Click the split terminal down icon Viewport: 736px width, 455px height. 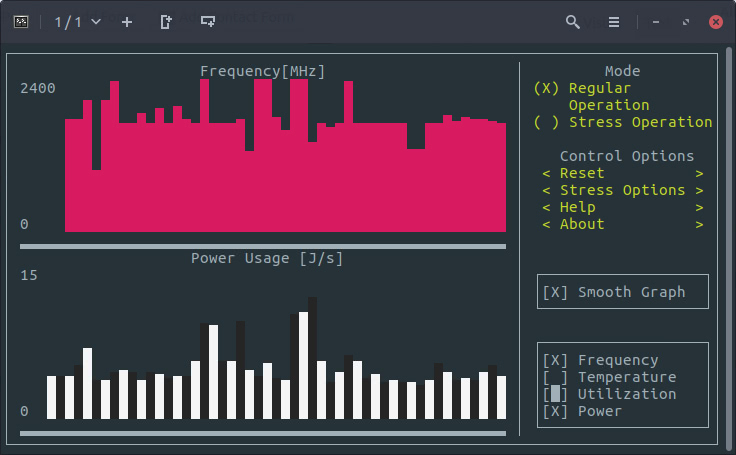click(208, 21)
